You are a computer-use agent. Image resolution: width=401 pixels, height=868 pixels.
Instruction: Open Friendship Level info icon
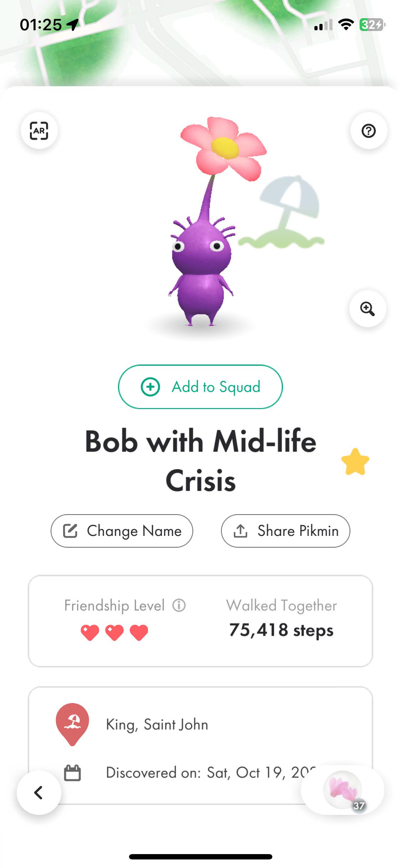point(179,605)
